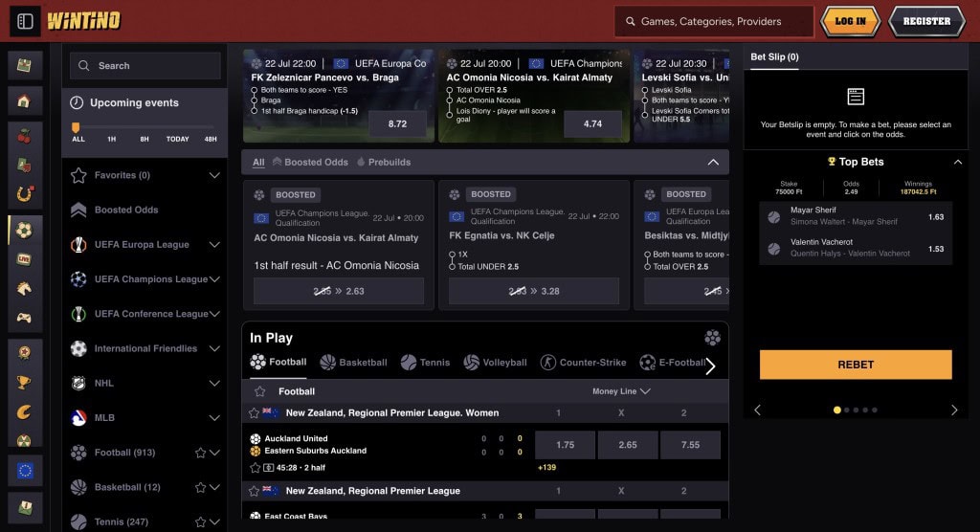This screenshot has width=980, height=532.
Task: Expand the MLB chevron
Action: click(x=214, y=418)
